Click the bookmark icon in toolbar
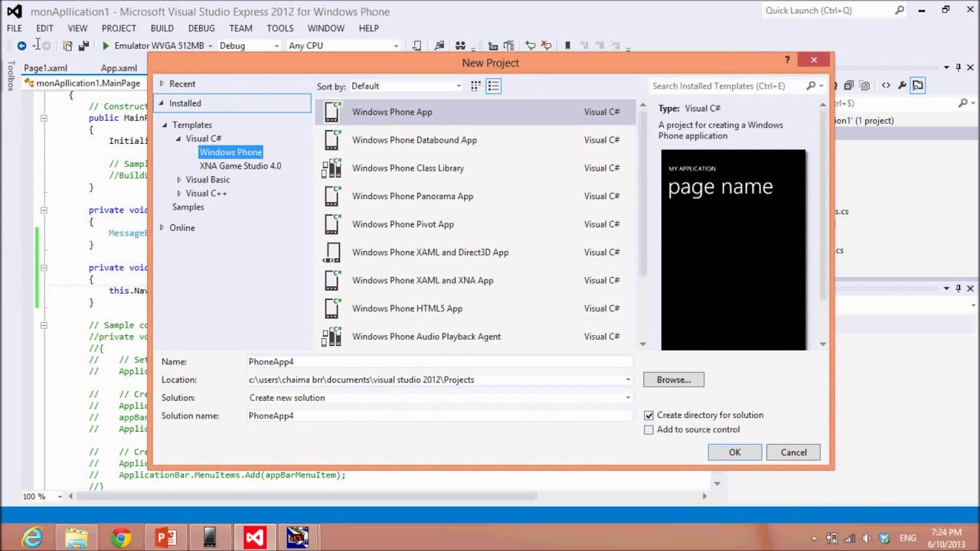Viewport: 980px width, 551px height. [567, 46]
